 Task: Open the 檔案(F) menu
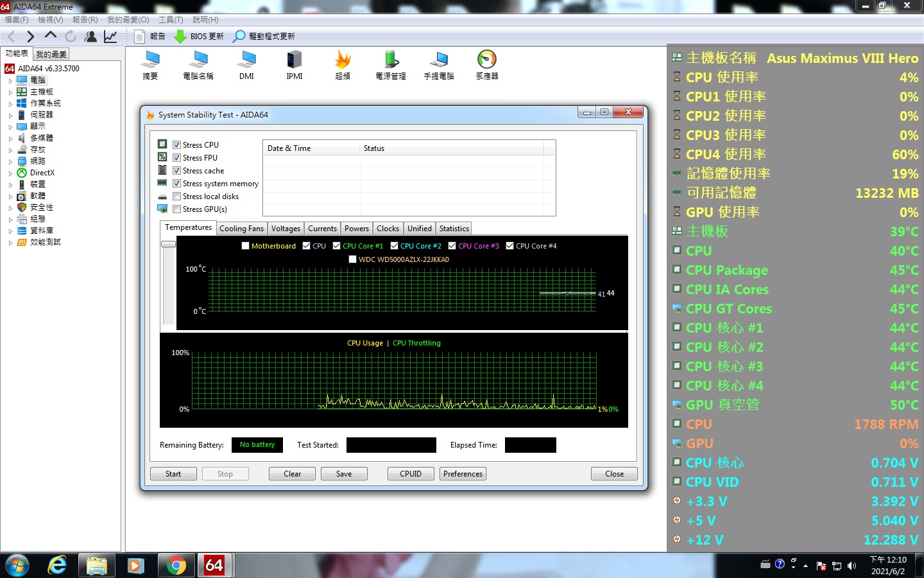(17, 20)
